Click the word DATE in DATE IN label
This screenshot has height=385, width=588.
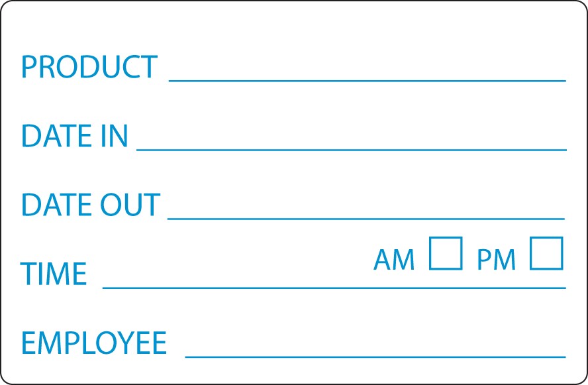tap(56, 136)
